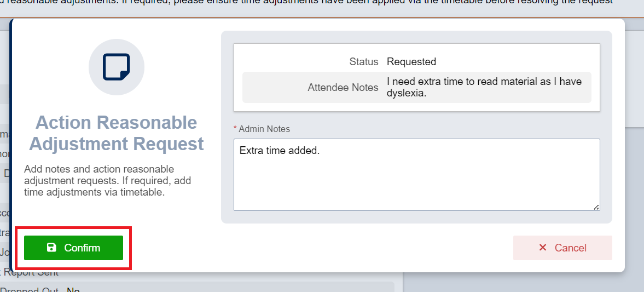Cancel the adjustment request dialog
Screen dimensions: 644x292
pyautogui.click(x=562, y=248)
